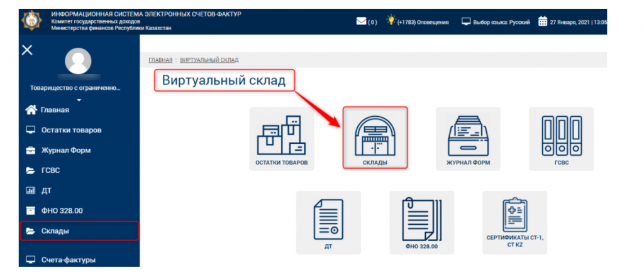The image size is (644, 275).
Task: Open Журнал Форм from sidebar
Action: 65,150
